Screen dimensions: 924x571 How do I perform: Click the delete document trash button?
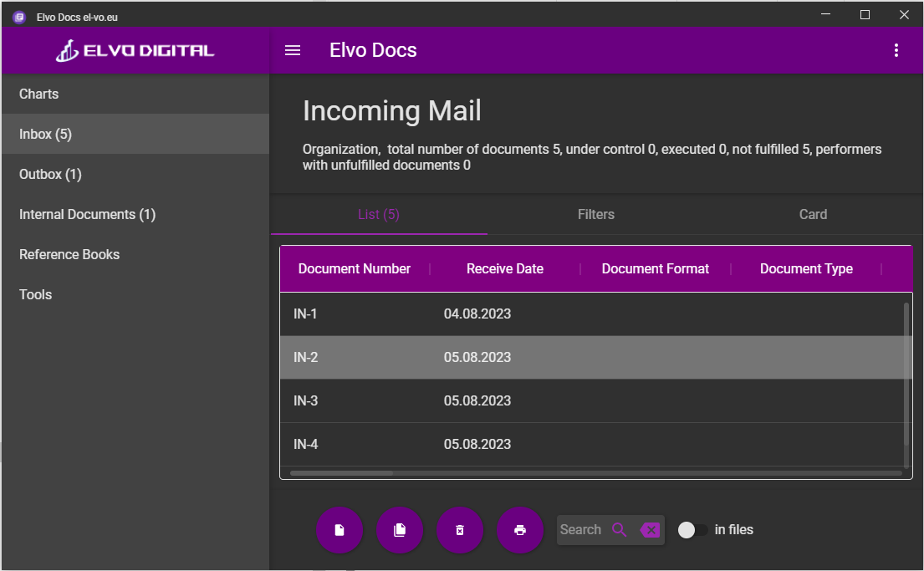pos(460,530)
